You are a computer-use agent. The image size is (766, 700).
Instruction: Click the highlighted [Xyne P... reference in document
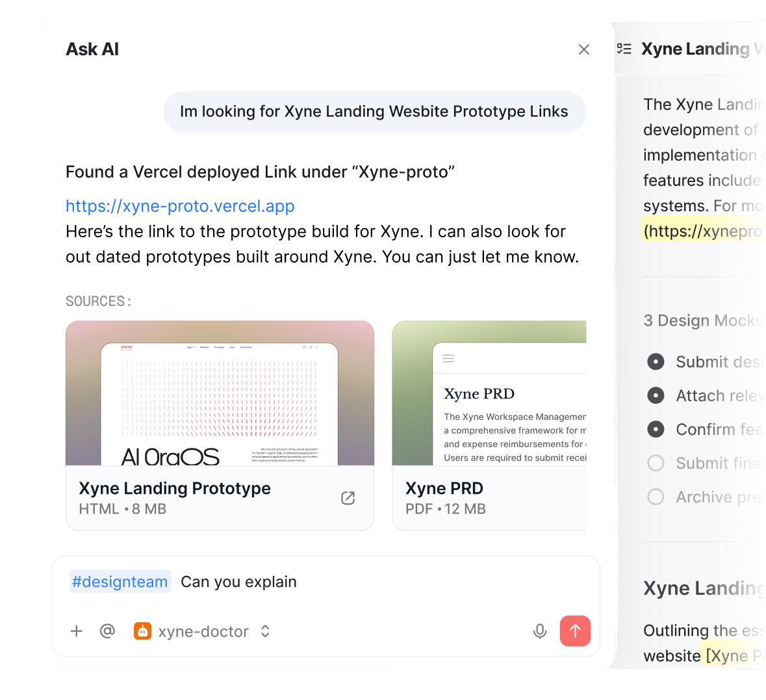coord(735,656)
